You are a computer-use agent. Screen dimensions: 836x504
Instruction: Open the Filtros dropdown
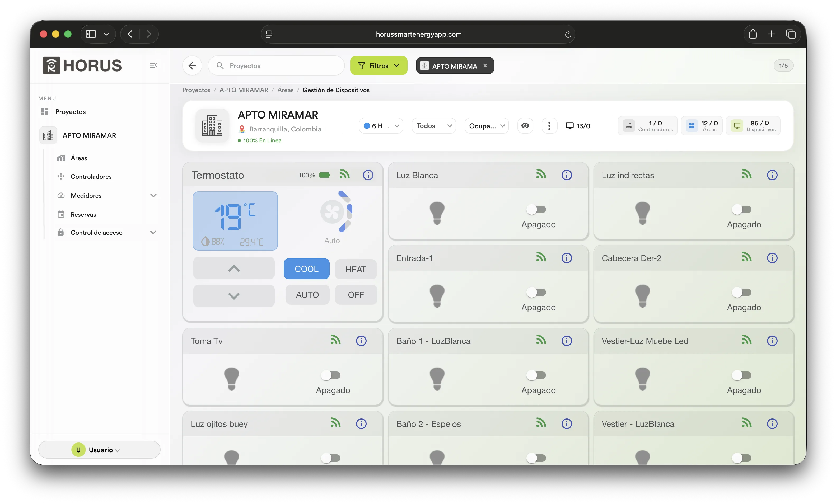click(x=379, y=65)
